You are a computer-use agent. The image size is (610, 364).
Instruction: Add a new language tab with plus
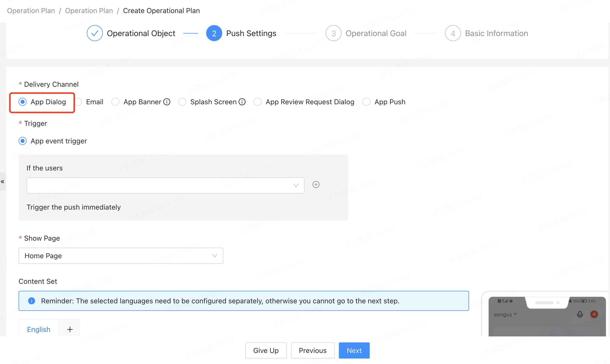(x=70, y=329)
